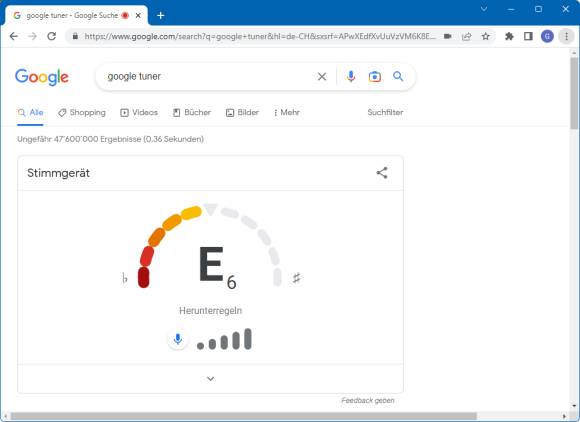Share the Stimmgerät tuner widget
Screen dimensions: 580x422
[x=382, y=173]
